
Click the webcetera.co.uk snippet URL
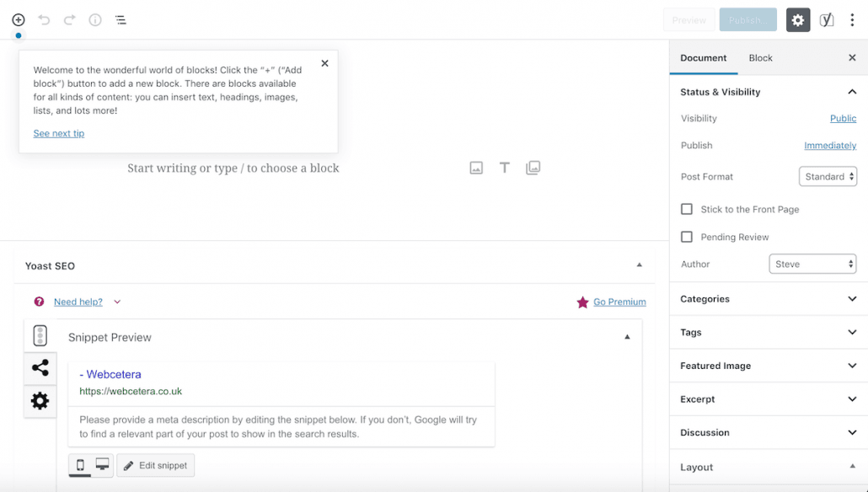(131, 391)
